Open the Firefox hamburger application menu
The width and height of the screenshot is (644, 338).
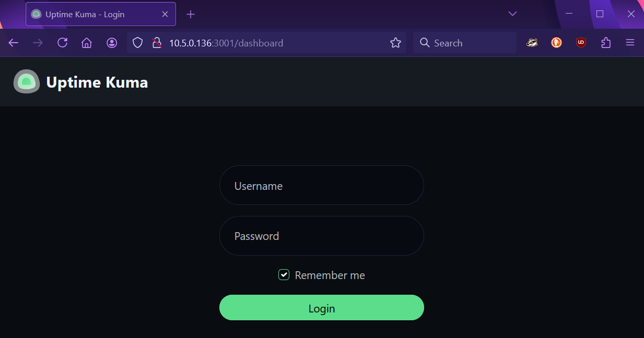tap(630, 43)
